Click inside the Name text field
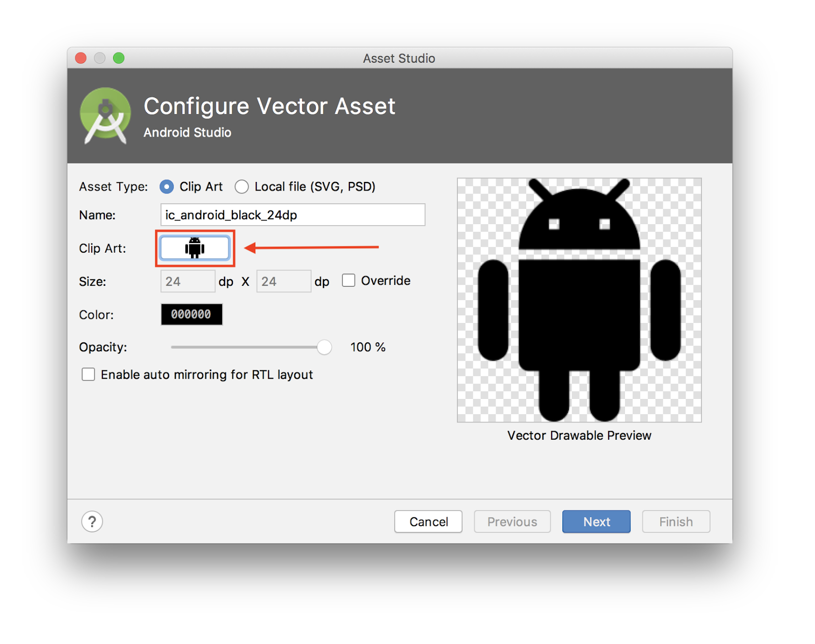This screenshot has width=815, height=644. [x=292, y=214]
